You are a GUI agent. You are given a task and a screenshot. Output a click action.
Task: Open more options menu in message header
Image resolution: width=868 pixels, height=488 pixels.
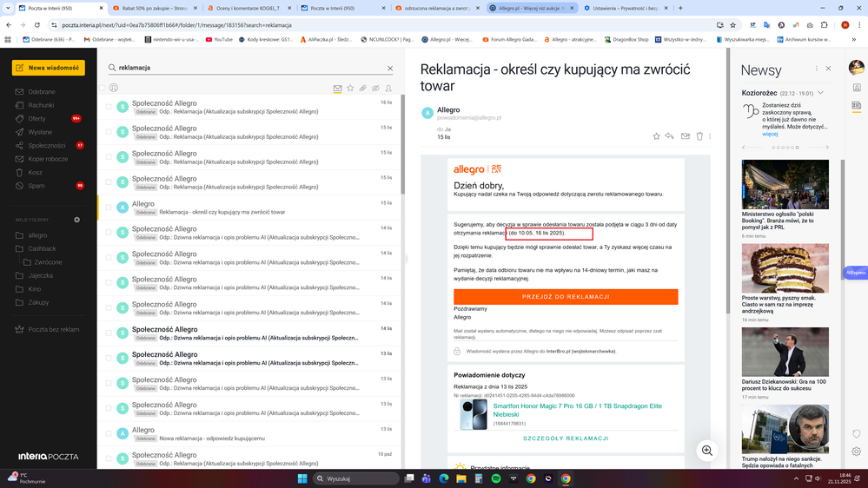click(x=711, y=136)
